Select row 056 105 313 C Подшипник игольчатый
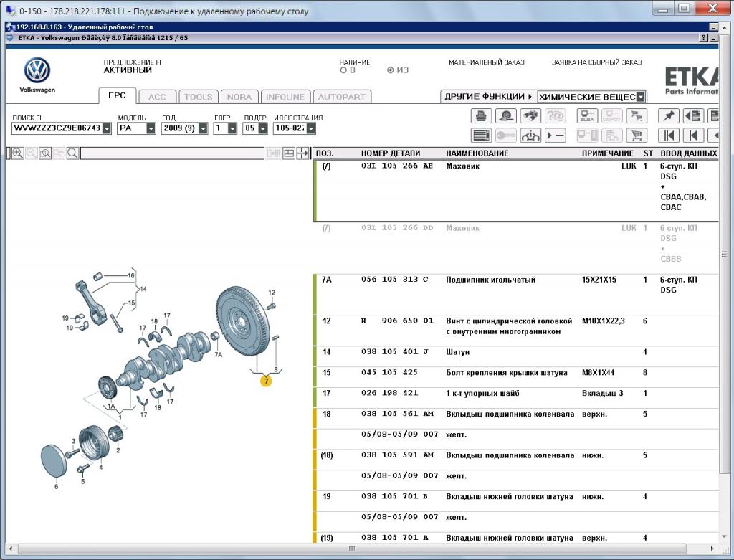The image size is (734, 560). point(515,294)
